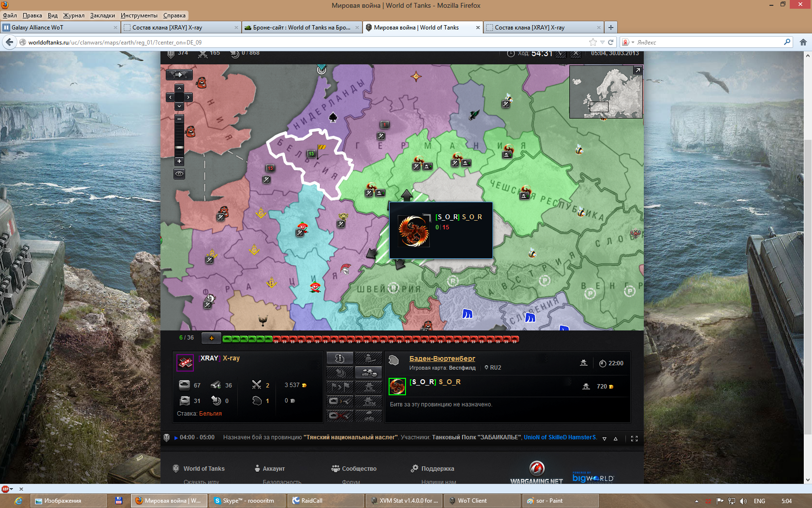Pan the map right with arrow button
812x508 pixels.
point(188,97)
